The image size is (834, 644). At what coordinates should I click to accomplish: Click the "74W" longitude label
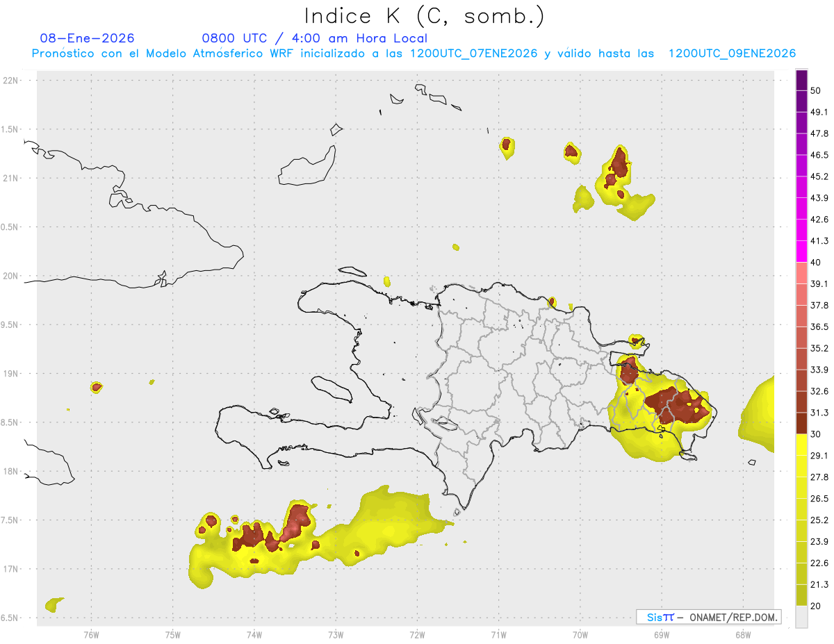254,635
